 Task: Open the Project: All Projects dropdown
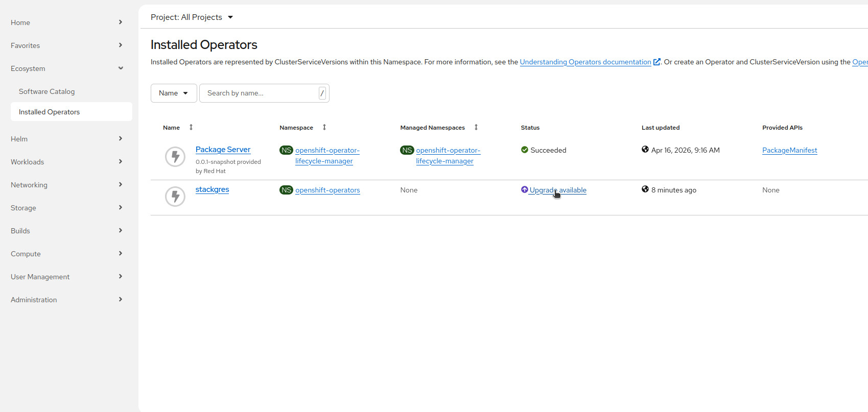tap(192, 17)
